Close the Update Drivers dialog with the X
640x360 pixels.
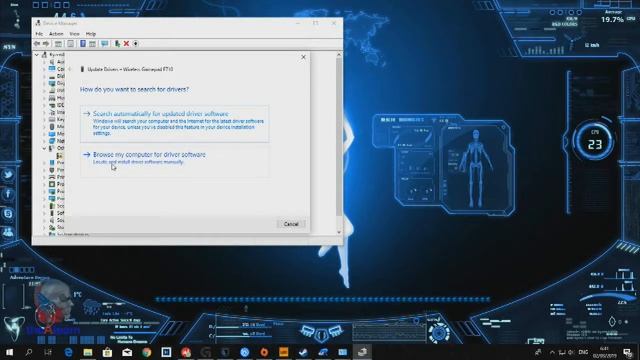tap(303, 57)
